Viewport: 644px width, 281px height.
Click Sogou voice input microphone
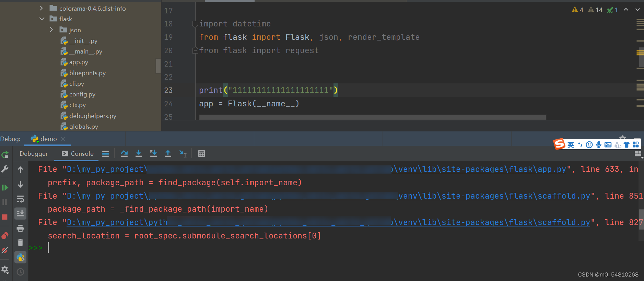pyautogui.click(x=599, y=145)
